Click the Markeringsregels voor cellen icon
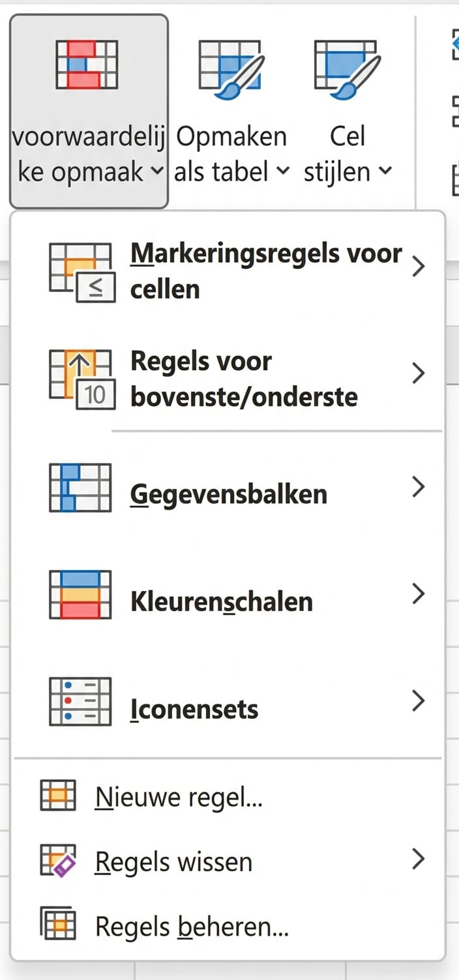 point(81,272)
